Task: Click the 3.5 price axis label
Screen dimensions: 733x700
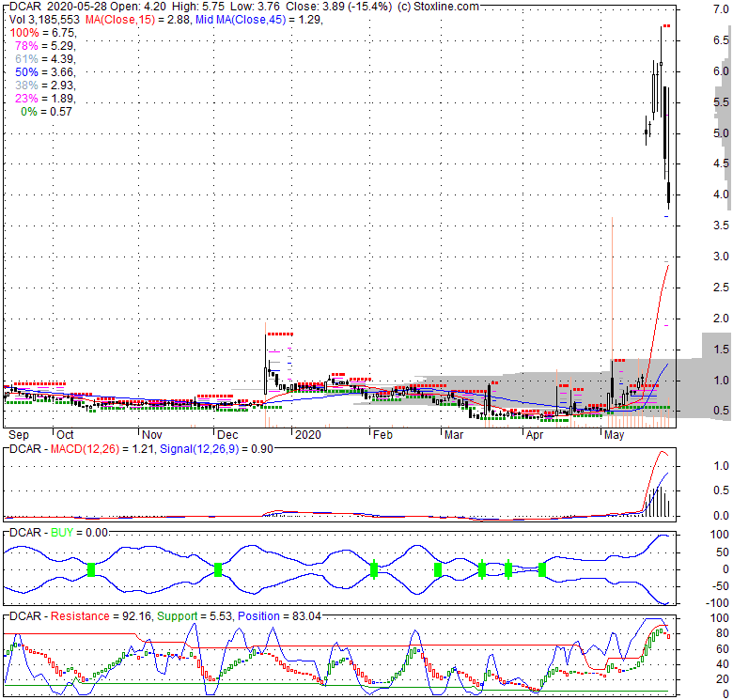Action: click(721, 226)
